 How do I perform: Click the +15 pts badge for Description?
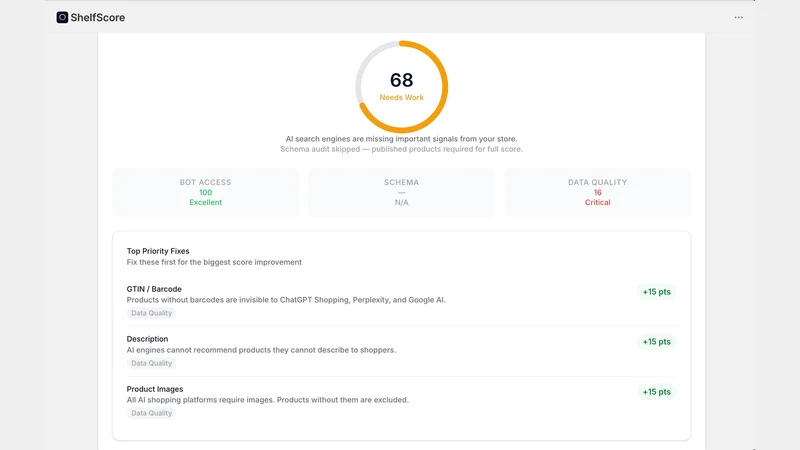tap(657, 342)
